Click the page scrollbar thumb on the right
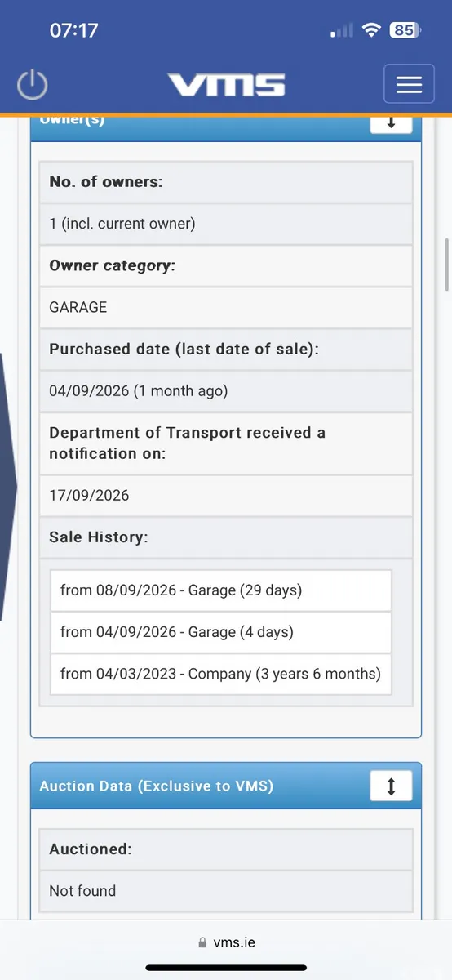The width and height of the screenshot is (452, 980). pos(447,264)
